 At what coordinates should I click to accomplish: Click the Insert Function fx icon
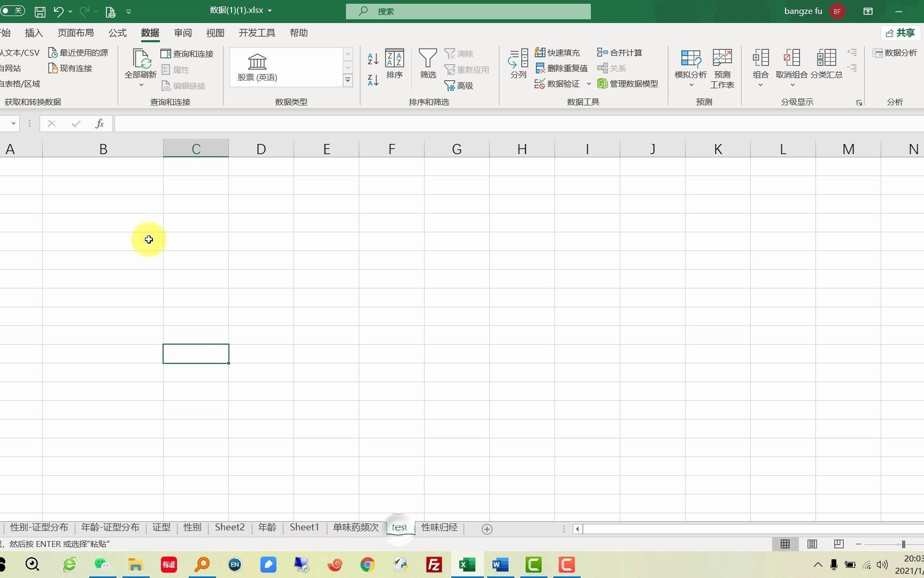pos(99,124)
